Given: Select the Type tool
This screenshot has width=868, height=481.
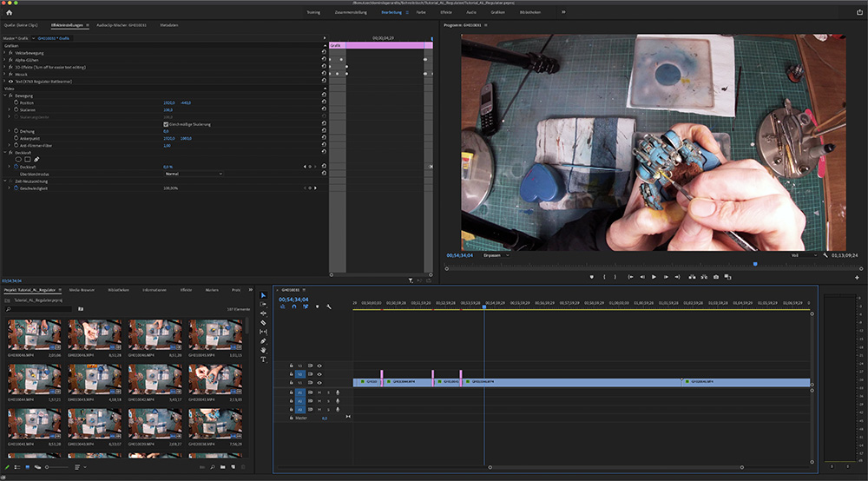Looking at the screenshot, I should pos(263,359).
